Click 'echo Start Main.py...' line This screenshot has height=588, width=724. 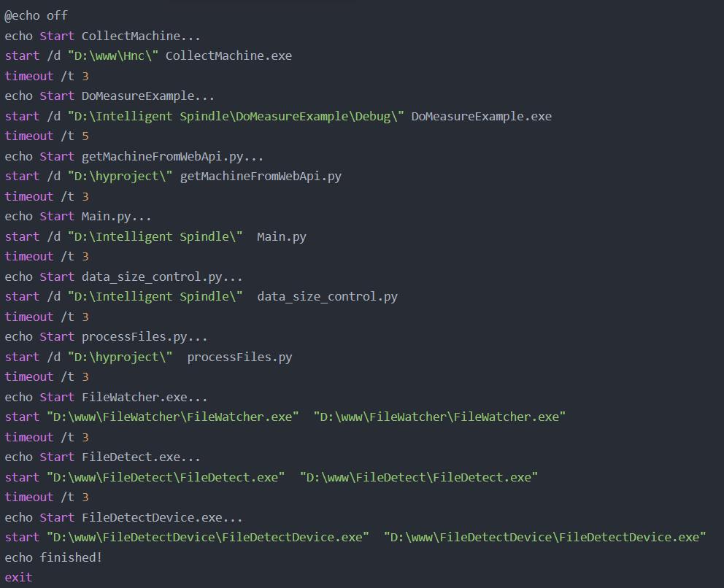[77, 217]
